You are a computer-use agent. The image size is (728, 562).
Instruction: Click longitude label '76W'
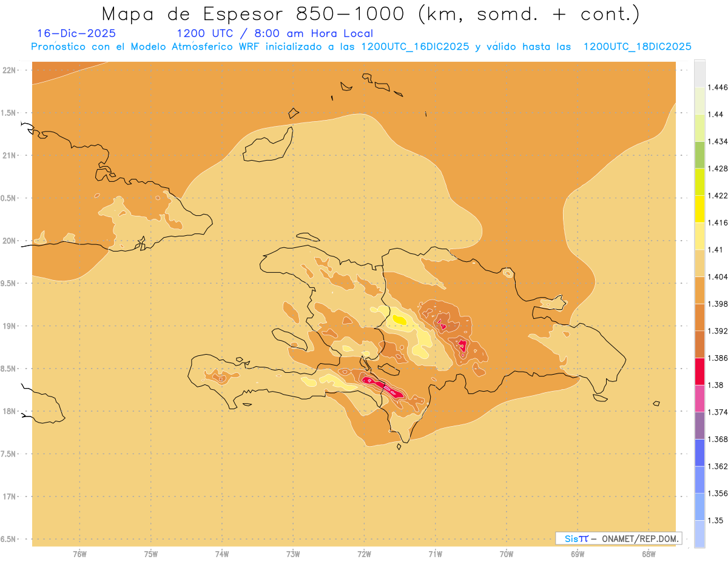[79, 554]
